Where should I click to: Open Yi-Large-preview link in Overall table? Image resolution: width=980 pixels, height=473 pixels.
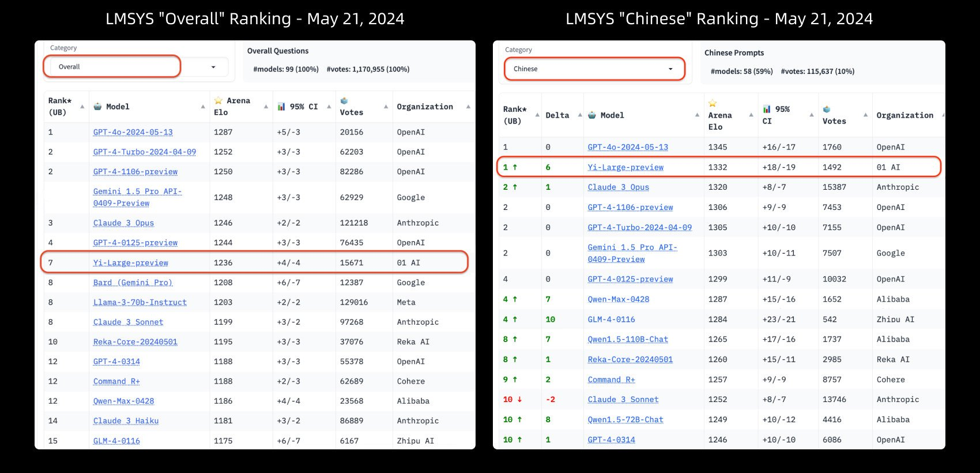(131, 263)
